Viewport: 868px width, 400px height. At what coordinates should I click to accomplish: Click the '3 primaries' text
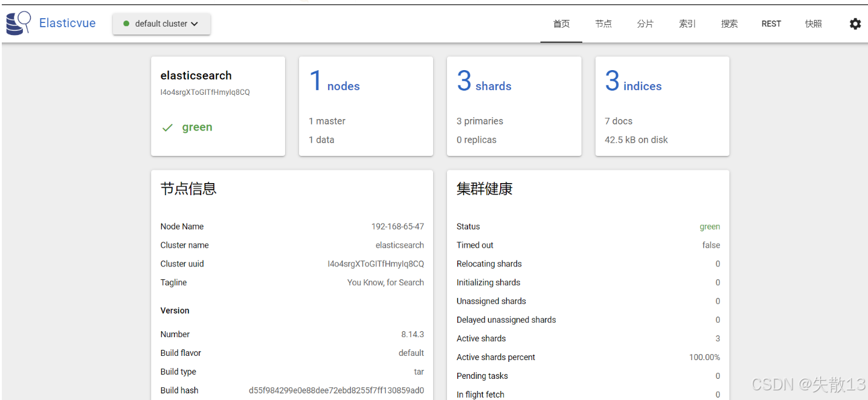coord(480,121)
